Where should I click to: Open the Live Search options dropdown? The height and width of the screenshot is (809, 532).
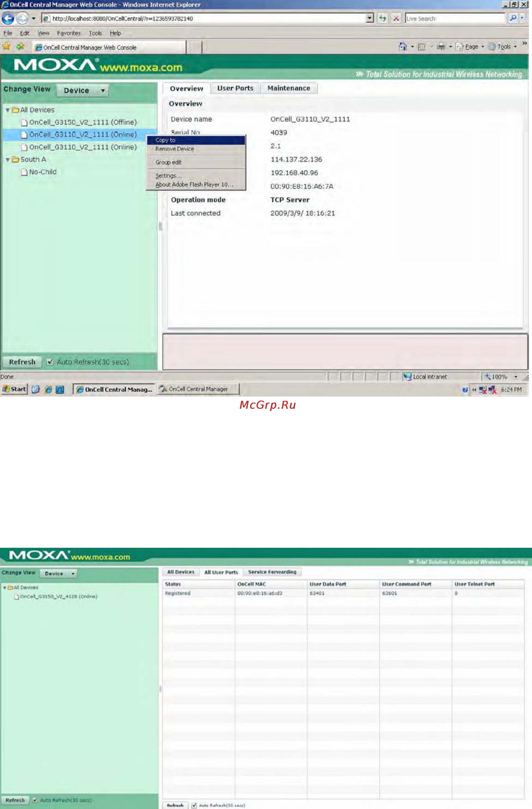point(522,18)
